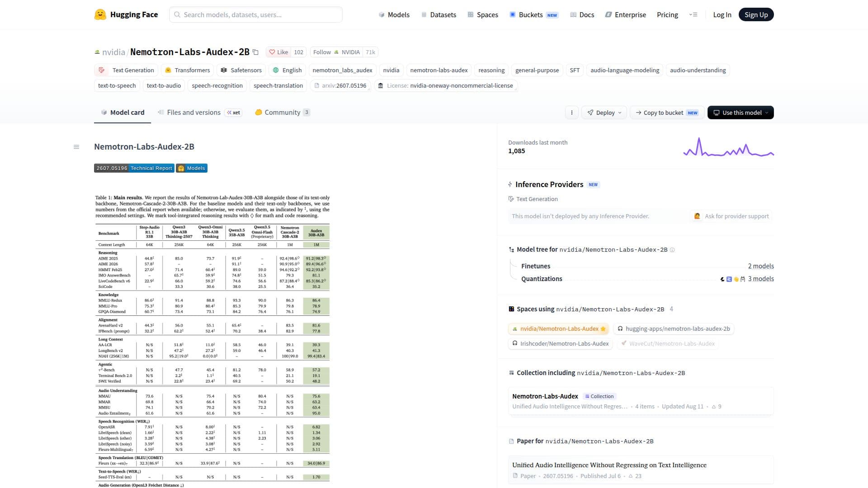Open Datasets in top navigation
Image resolution: width=868 pixels, height=488 pixels.
click(x=438, y=14)
